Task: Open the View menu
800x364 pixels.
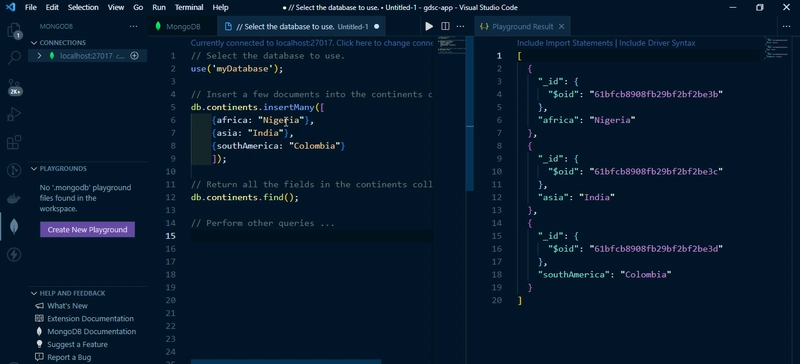Action: [x=116, y=7]
